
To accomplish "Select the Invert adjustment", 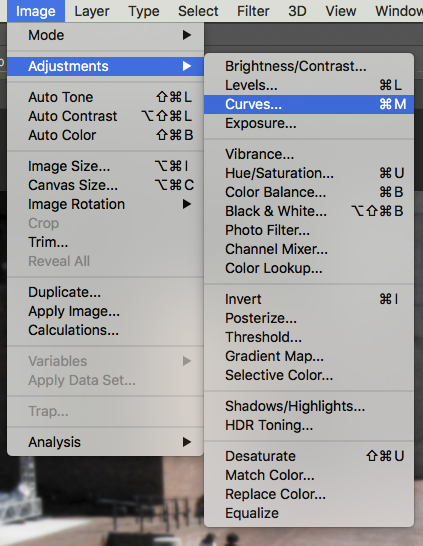I will tap(309, 299).
